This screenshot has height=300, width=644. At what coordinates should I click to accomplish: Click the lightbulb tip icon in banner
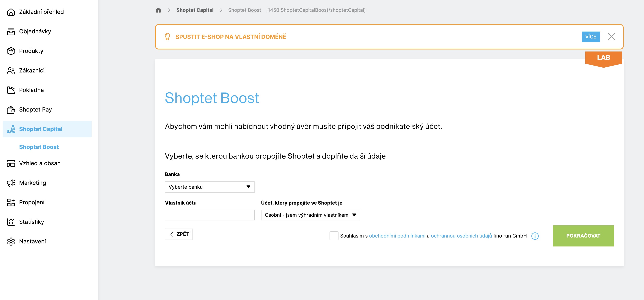pos(167,37)
